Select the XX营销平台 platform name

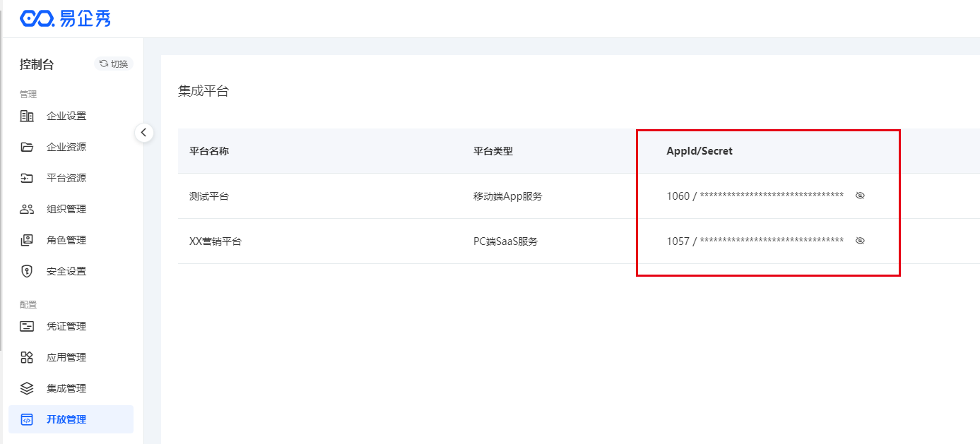point(216,241)
